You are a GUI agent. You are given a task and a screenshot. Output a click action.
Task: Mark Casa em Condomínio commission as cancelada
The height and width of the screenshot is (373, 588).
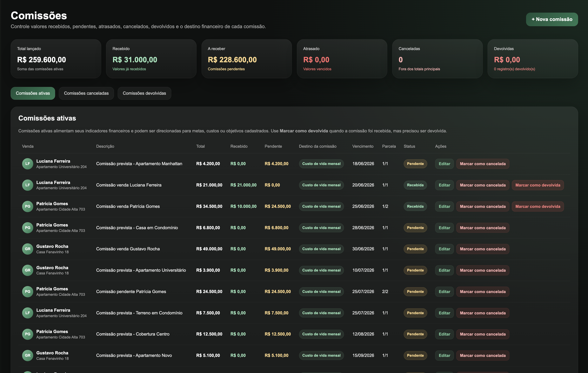pos(483,228)
